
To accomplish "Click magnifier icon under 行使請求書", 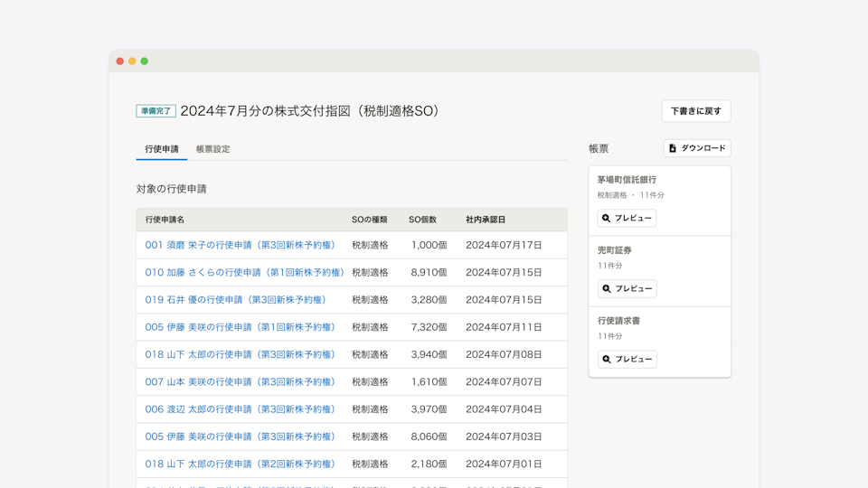I will click(x=607, y=360).
